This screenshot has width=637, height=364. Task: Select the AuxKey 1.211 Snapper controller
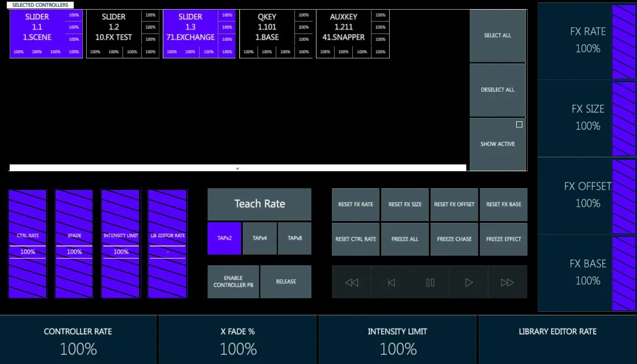click(x=353, y=34)
